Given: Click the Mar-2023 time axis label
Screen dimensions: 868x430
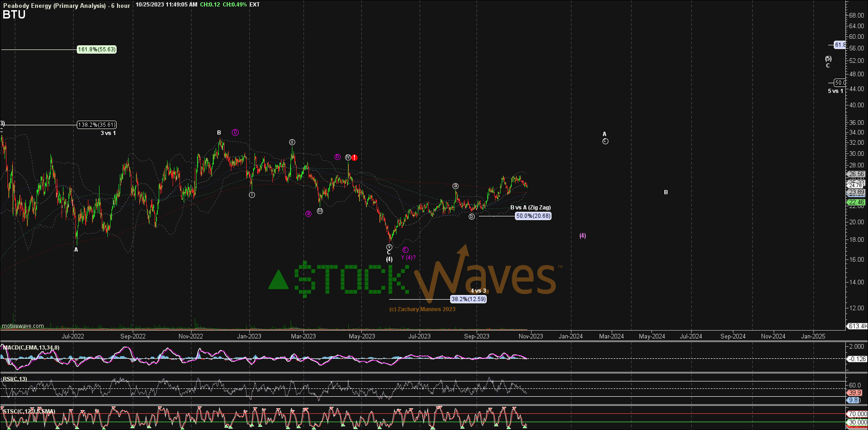Looking at the screenshot, I should point(303,336).
